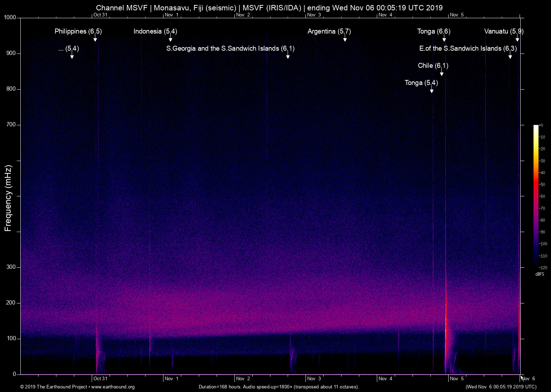551x392 pixels.
Task: Click the Oct 31 date label on bottom axis
Action: point(100,378)
